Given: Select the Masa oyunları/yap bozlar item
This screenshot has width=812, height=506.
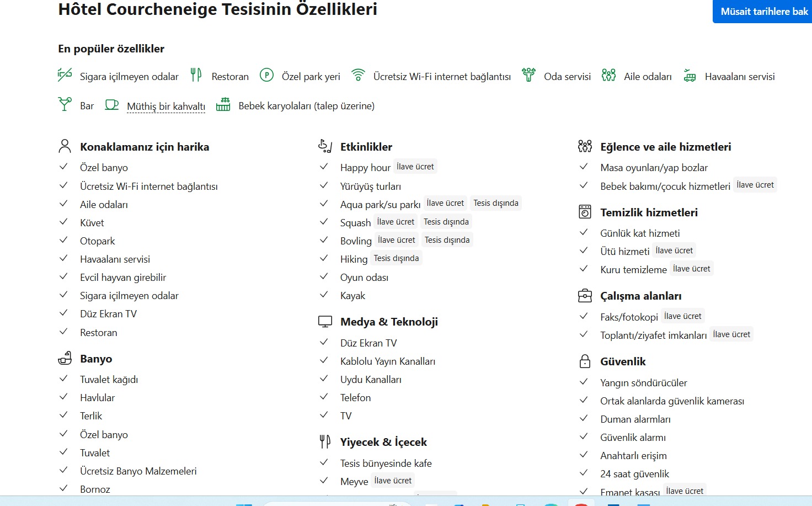Looking at the screenshot, I should [x=654, y=167].
